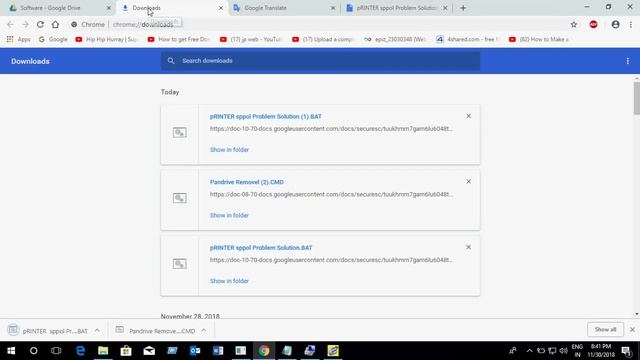Viewport: 640px width, 360px height.
Task: Open the Windows Start menu
Action: (11, 351)
